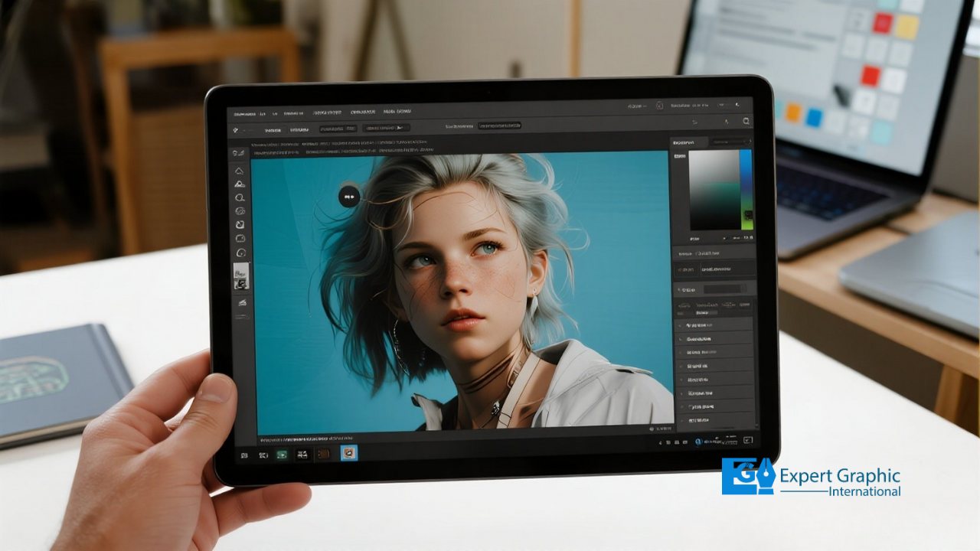Toggle visibility of the topmost layer

pyautogui.click(x=680, y=324)
